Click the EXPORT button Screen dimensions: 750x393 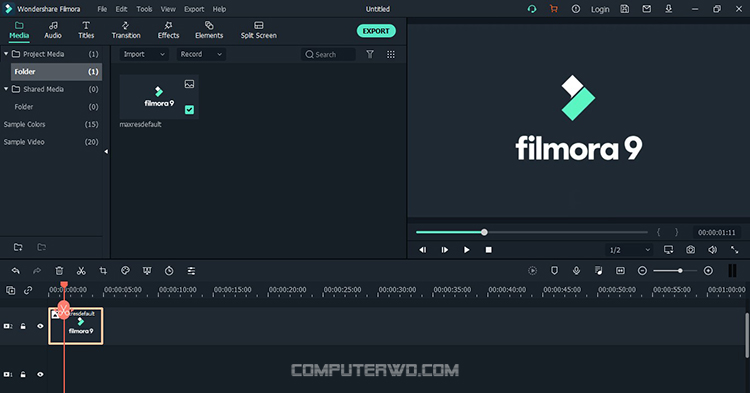(376, 31)
